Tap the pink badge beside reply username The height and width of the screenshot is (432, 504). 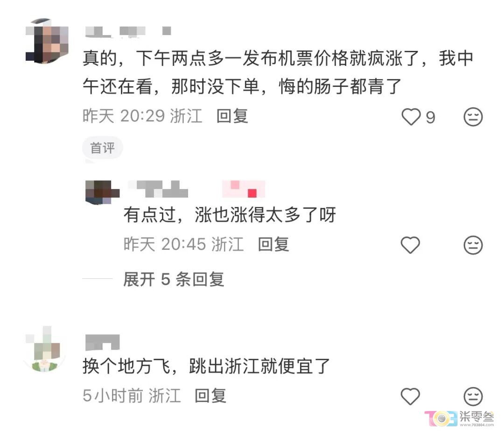pos(244,189)
